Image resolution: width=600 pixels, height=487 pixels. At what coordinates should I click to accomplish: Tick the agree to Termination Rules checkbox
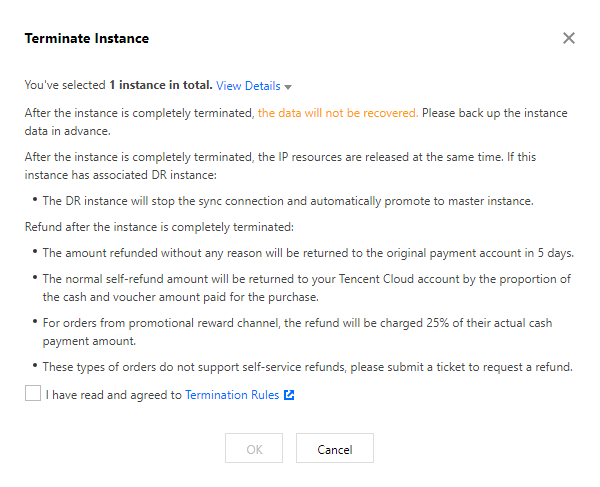(33, 395)
